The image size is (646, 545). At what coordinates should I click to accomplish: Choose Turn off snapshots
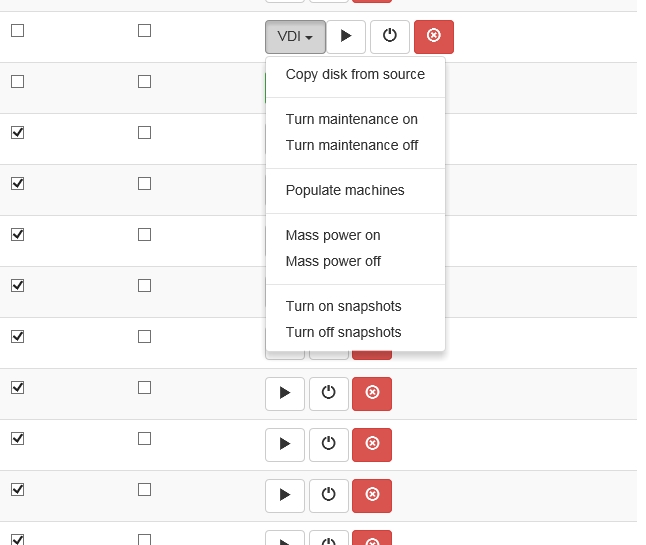click(343, 332)
